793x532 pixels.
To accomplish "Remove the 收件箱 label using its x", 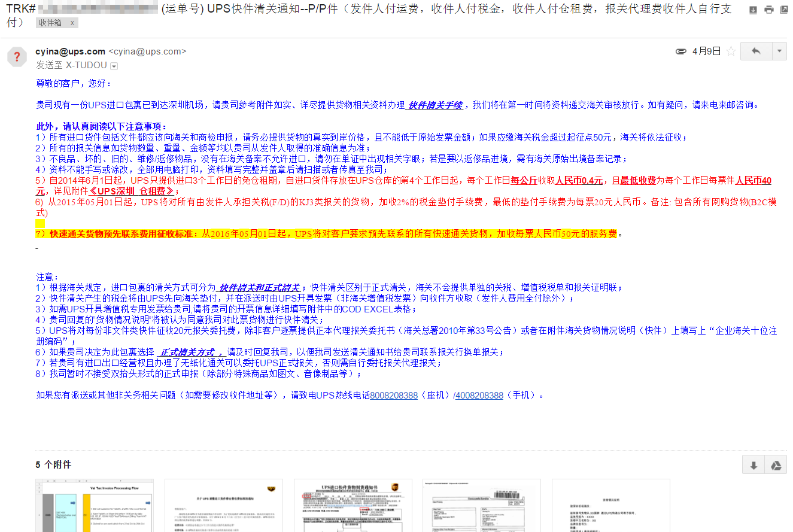I will click(x=72, y=23).
